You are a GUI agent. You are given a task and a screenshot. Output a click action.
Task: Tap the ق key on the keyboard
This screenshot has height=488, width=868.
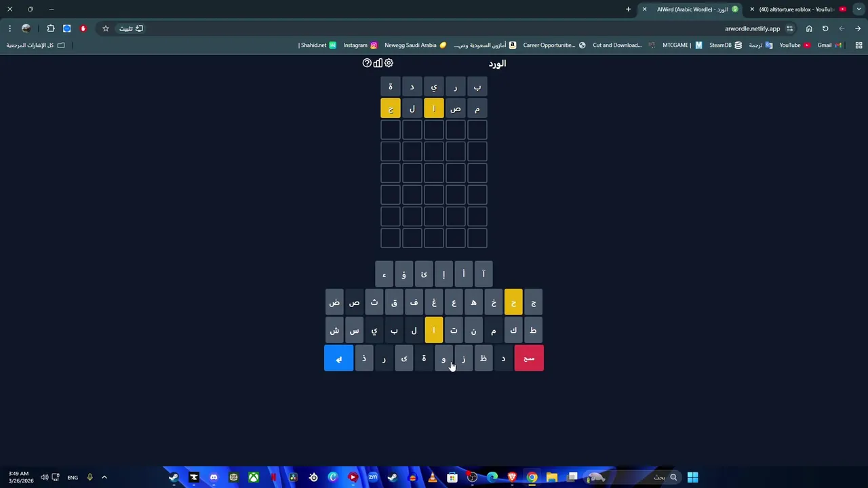[x=394, y=302]
